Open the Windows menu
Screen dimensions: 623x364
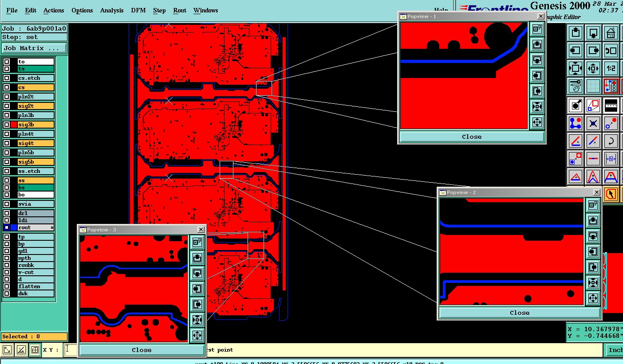click(206, 10)
